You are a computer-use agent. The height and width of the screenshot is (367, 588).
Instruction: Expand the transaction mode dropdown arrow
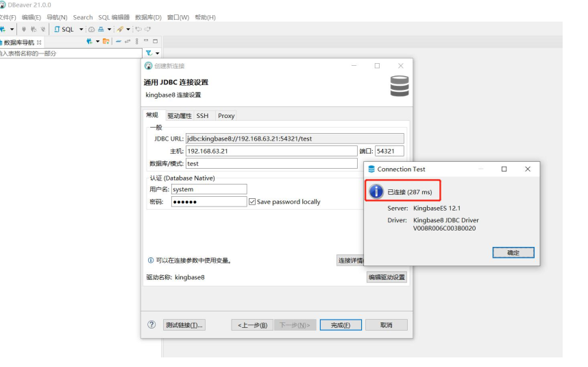point(109,29)
